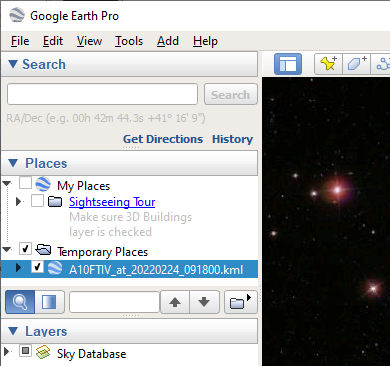The height and width of the screenshot is (366, 390).
Task: Move selected item down with arrow
Action: [x=204, y=302]
